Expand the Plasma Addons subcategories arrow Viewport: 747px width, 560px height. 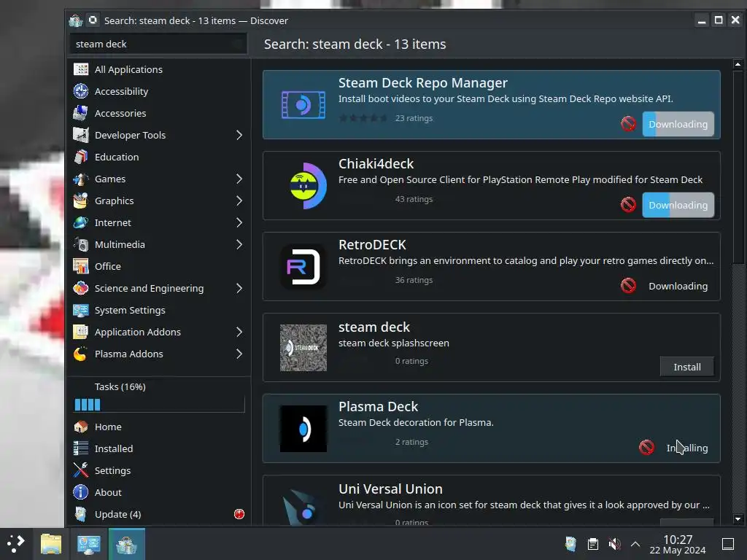pos(239,354)
